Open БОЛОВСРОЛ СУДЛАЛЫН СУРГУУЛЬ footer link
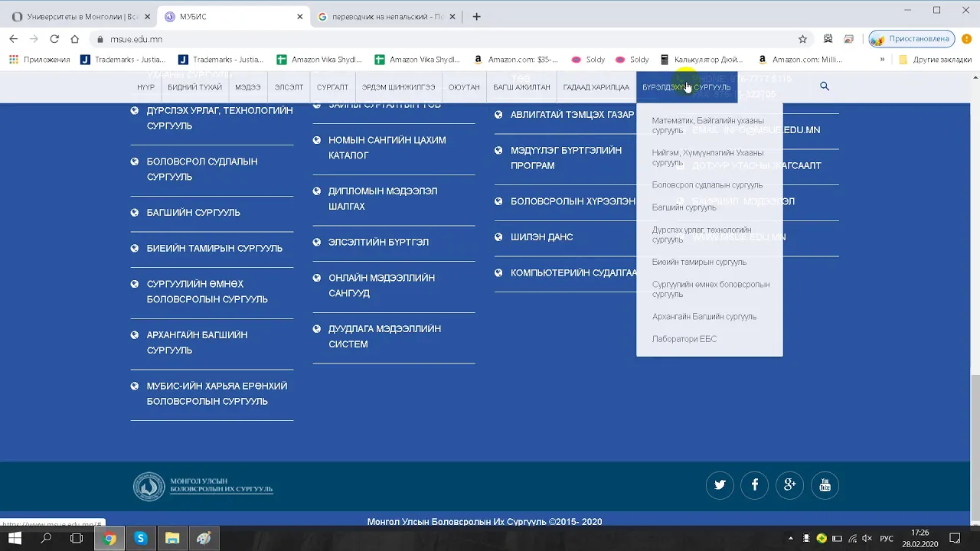The height and width of the screenshot is (551, 980). 202,169
